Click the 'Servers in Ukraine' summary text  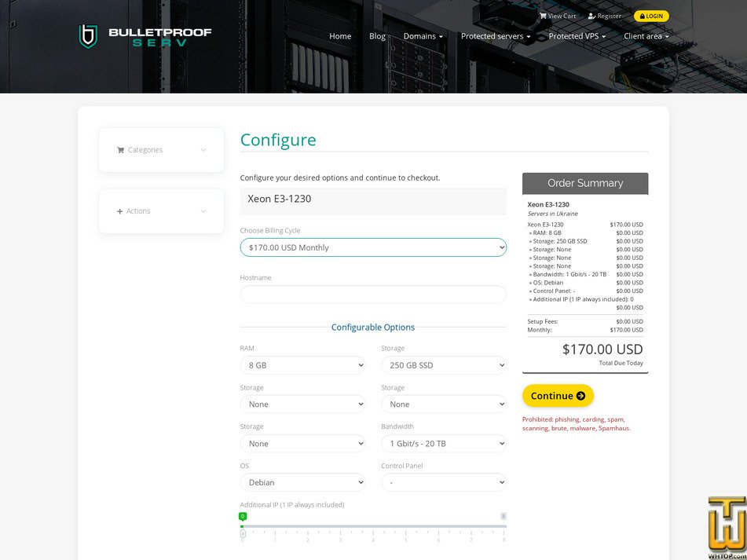pos(553,214)
